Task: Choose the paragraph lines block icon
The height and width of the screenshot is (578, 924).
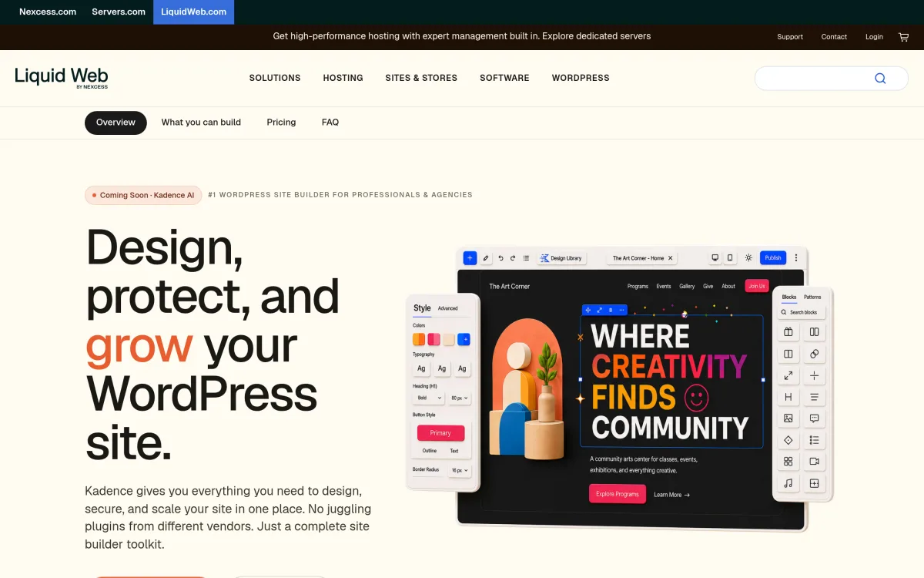Action: (x=814, y=397)
